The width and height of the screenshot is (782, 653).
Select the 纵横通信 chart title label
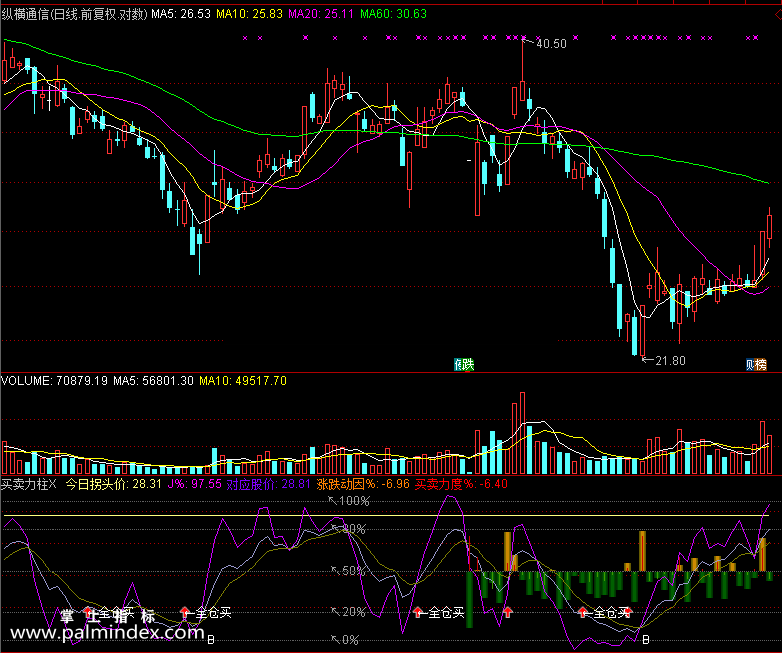pos(75,14)
